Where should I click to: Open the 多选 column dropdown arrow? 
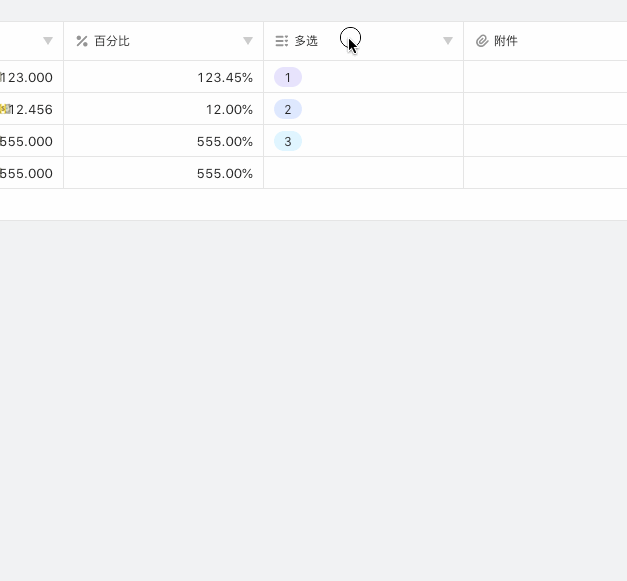pos(448,41)
